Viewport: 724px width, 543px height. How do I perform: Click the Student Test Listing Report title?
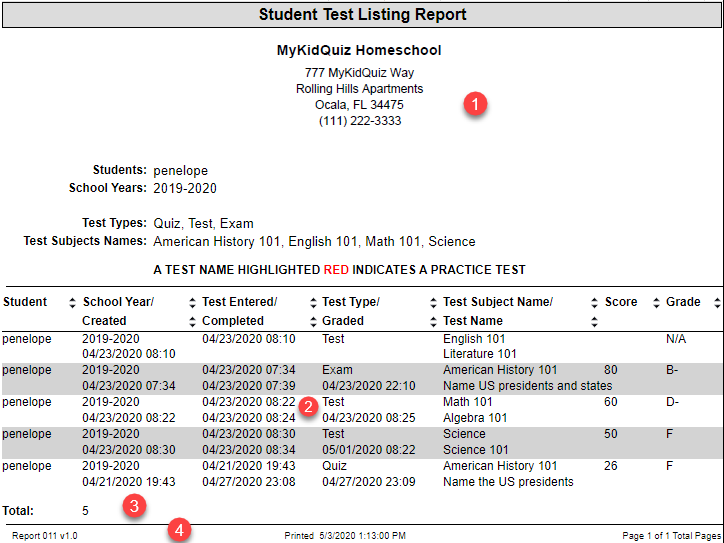tap(362, 14)
